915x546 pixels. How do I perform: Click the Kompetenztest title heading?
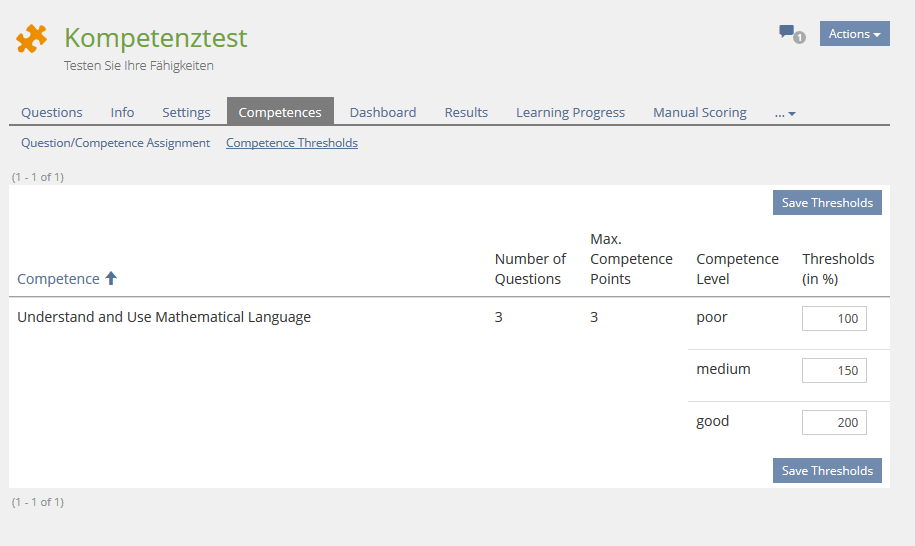[x=156, y=38]
